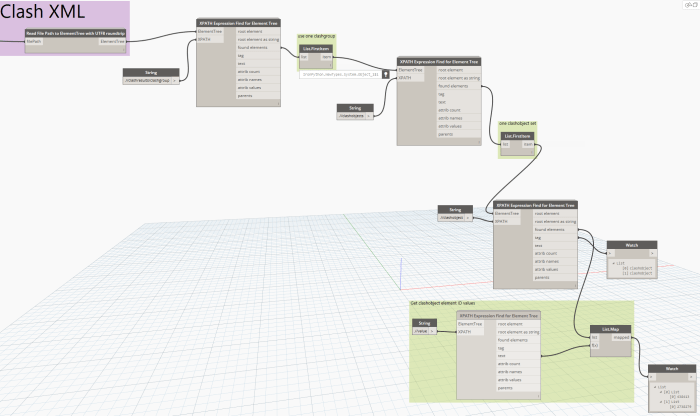Click the '//clashobject' String node text field

coord(451,217)
